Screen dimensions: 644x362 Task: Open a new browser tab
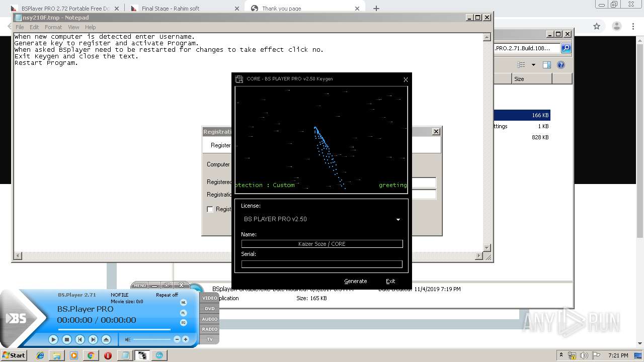(x=376, y=8)
